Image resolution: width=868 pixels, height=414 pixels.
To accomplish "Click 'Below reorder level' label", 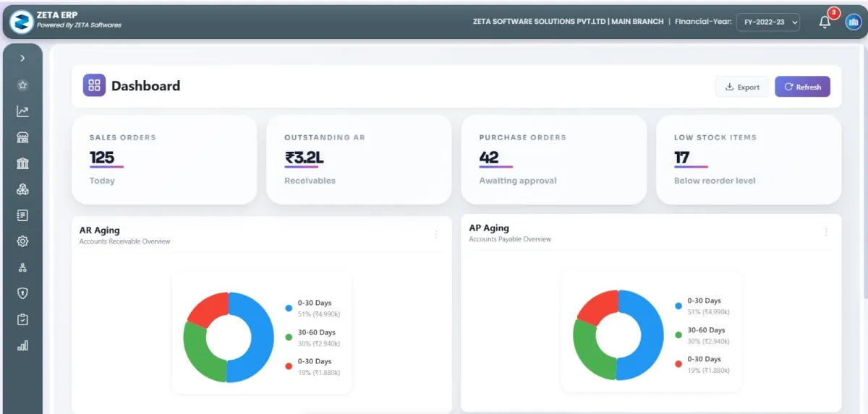I will pyautogui.click(x=715, y=181).
